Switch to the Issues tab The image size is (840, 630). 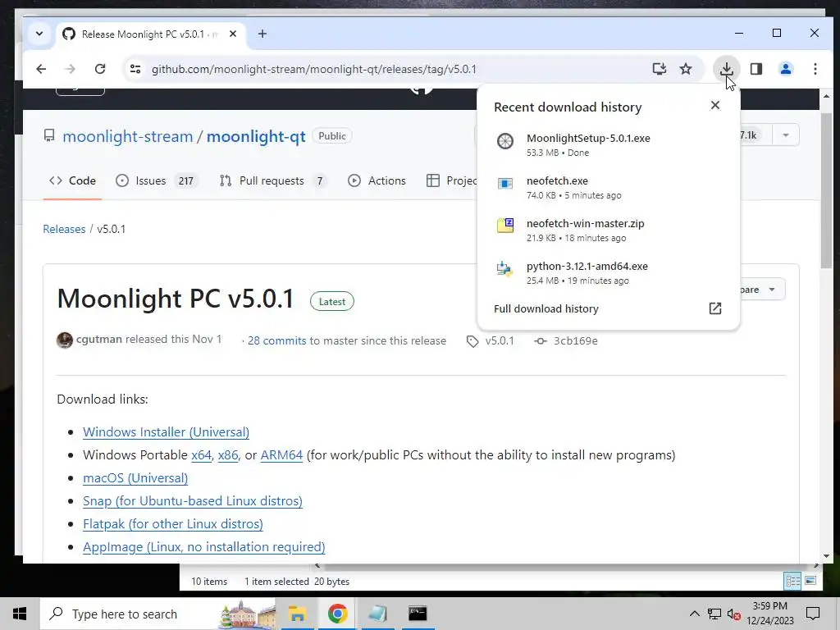click(x=157, y=181)
